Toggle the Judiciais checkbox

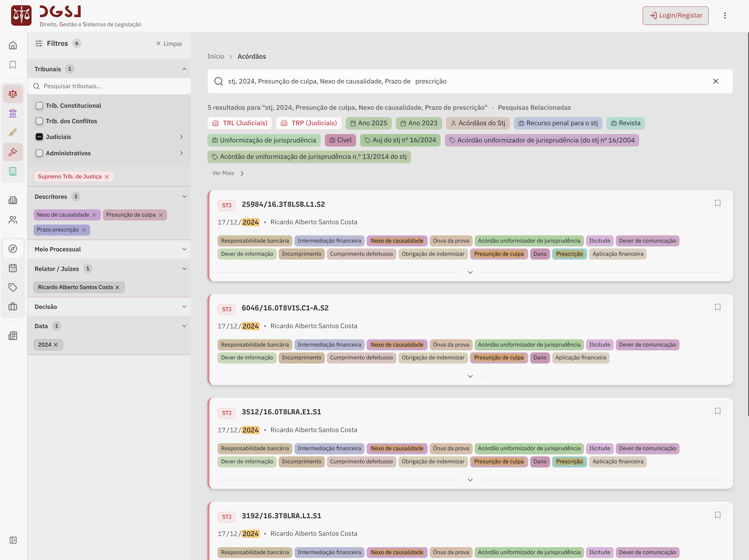click(39, 137)
